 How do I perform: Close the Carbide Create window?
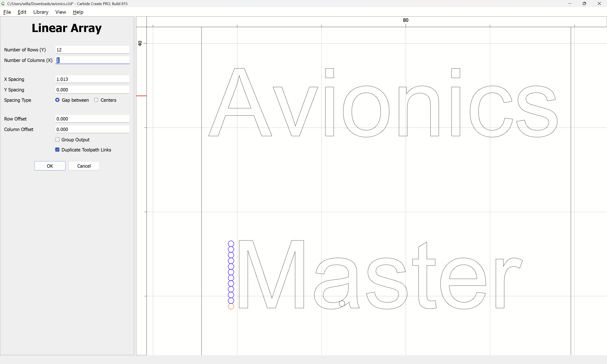tap(599, 4)
